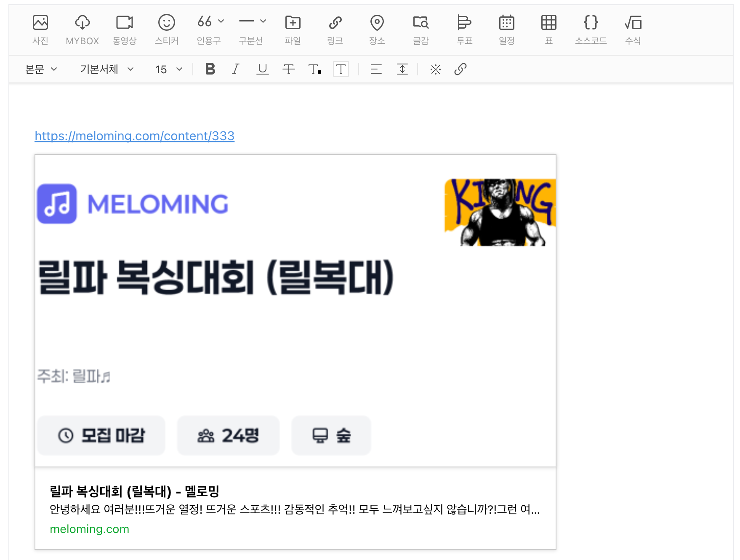The image size is (740, 560).
Task: Click the link card title 릴파 복싱대회 - 멜로밍
Action: click(135, 491)
